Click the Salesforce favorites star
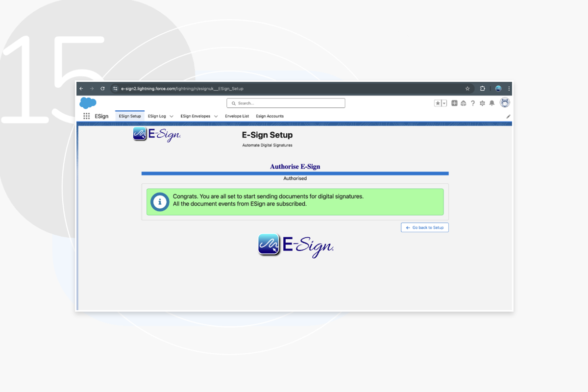Screen dimensions: 588x392 (x=438, y=103)
